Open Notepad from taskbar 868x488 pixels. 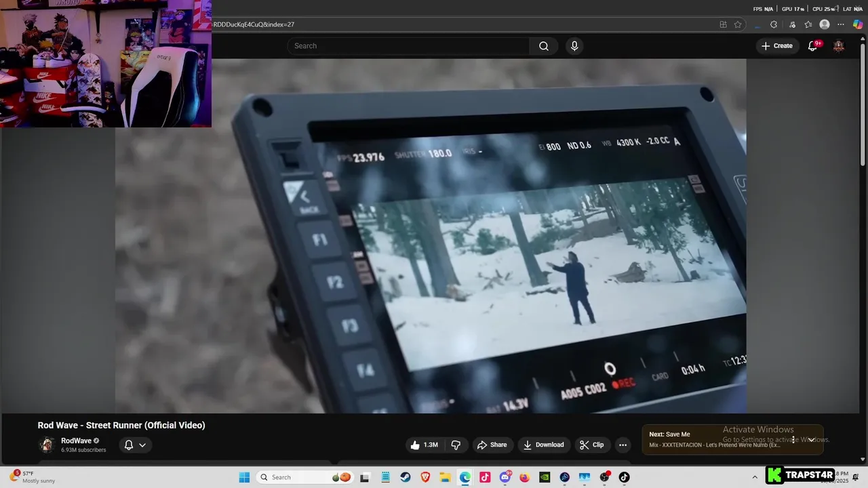click(385, 477)
